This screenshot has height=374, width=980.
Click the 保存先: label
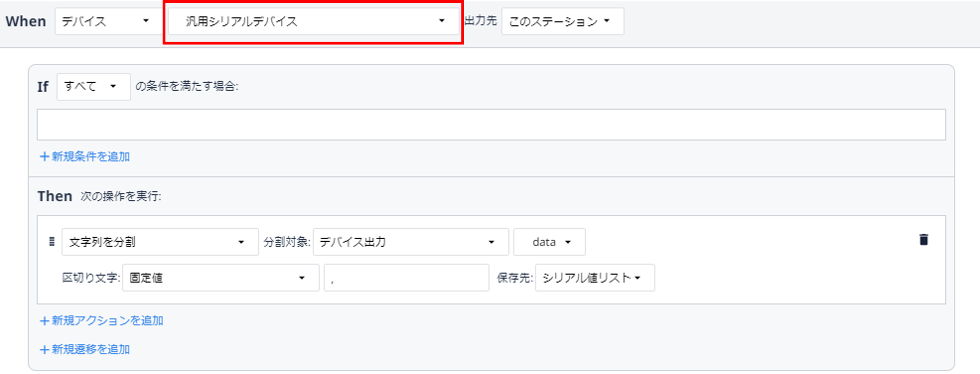[x=515, y=278]
